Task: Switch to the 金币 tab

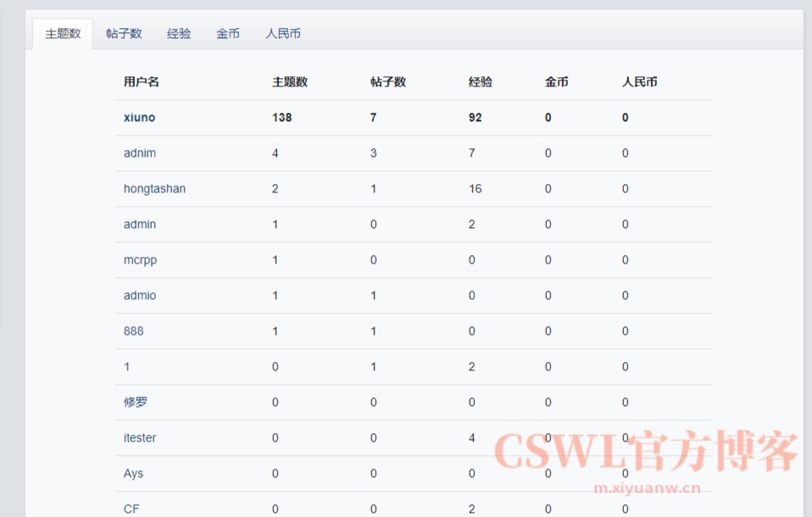Action: [228, 34]
